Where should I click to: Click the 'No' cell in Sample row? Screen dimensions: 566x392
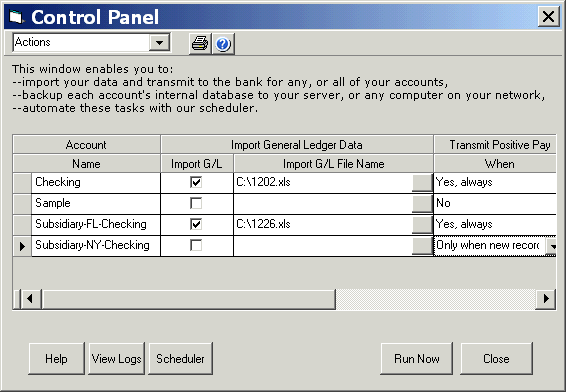(495, 203)
